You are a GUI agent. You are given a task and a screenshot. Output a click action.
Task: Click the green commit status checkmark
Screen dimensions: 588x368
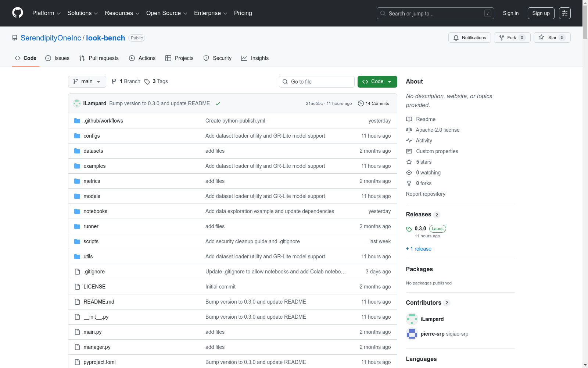click(218, 103)
